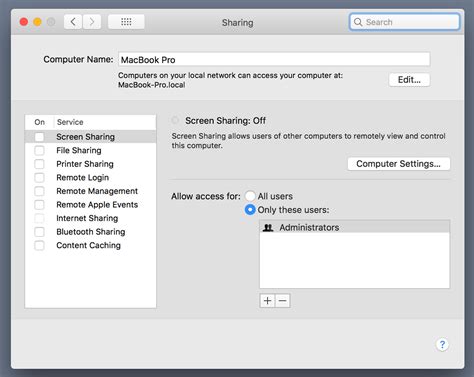Go back using the left arrow button

(73, 22)
